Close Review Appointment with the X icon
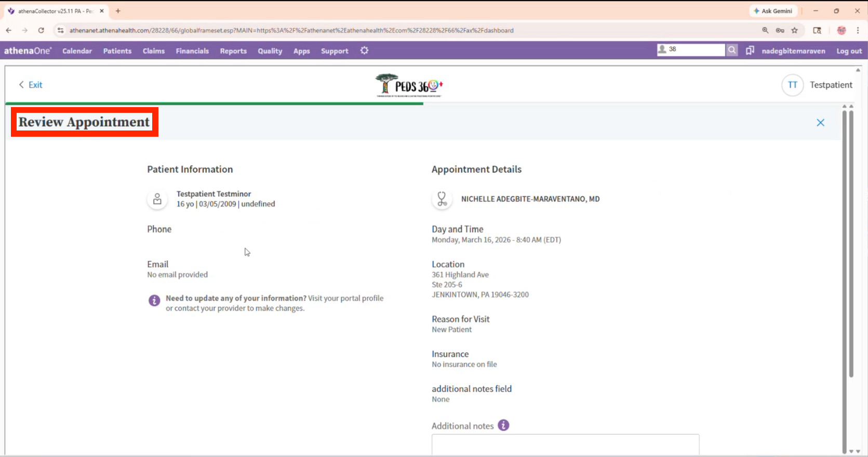This screenshot has width=868, height=457. click(x=821, y=123)
